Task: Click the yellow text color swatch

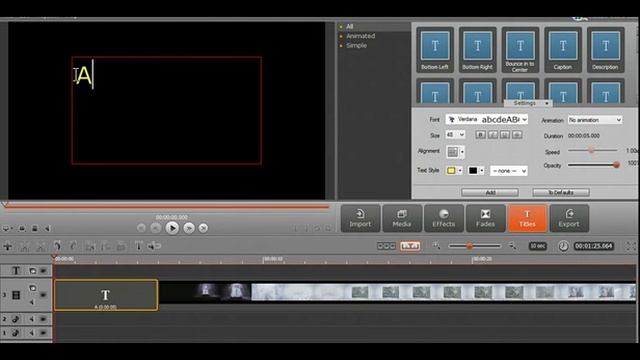Action: click(x=451, y=171)
